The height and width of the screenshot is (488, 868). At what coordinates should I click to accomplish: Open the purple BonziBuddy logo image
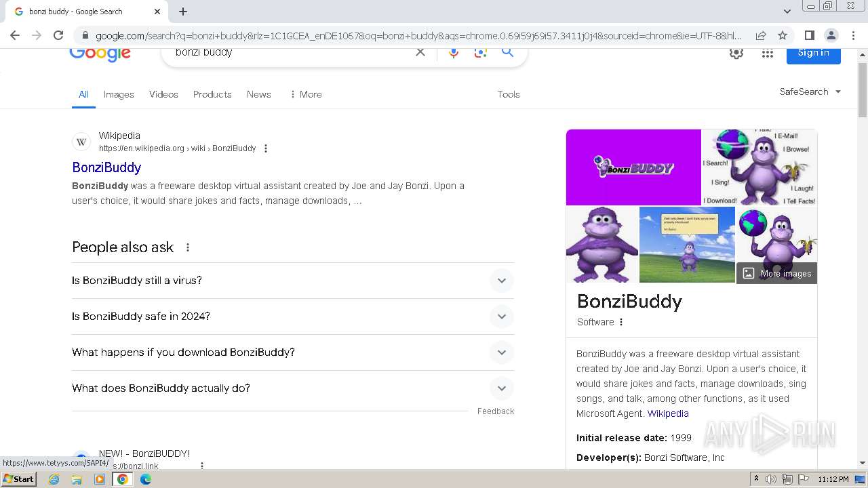click(633, 167)
